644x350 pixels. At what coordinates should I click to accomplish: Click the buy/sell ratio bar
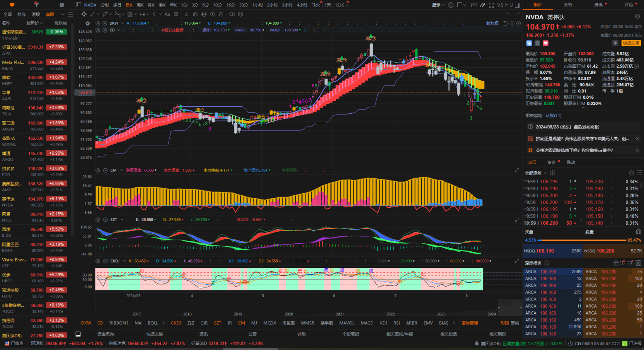pyautogui.click(x=583, y=240)
